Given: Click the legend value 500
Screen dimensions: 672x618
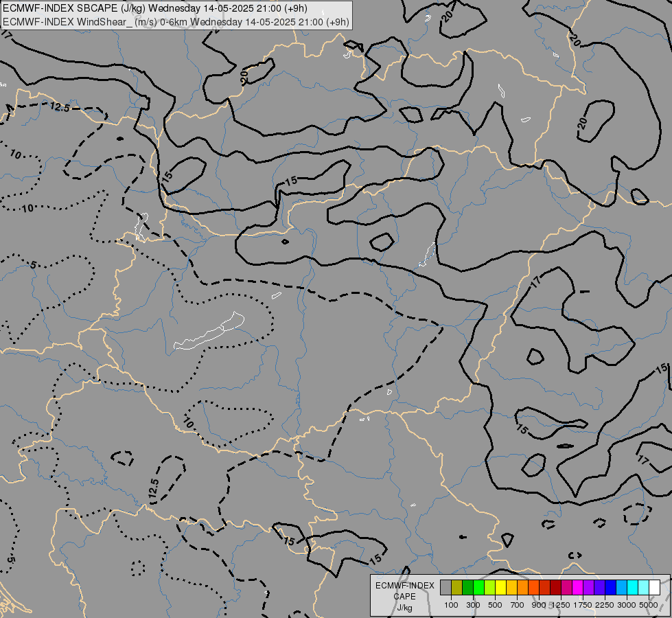Looking at the screenshot, I should click(x=495, y=605).
